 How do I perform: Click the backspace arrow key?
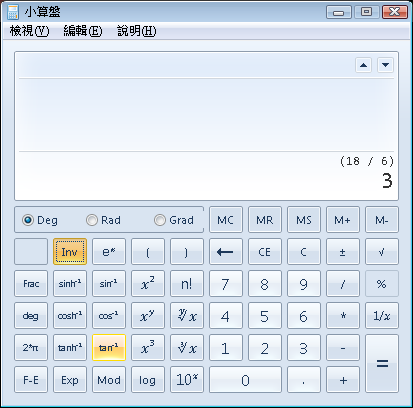pyautogui.click(x=226, y=252)
